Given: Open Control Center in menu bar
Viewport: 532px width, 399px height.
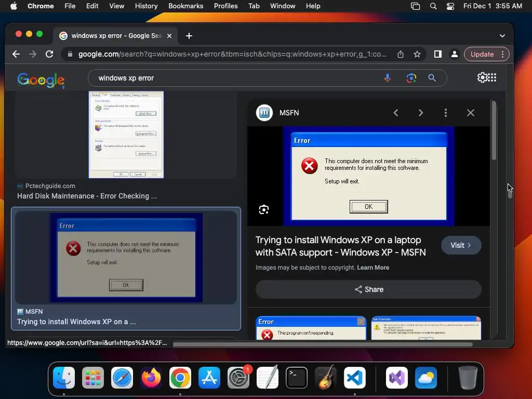Looking at the screenshot, I should (x=450, y=6).
